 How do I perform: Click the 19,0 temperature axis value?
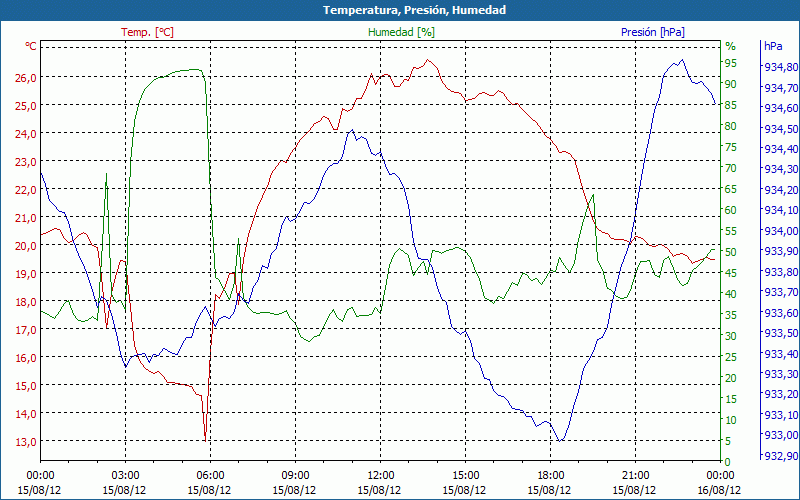[27, 274]
